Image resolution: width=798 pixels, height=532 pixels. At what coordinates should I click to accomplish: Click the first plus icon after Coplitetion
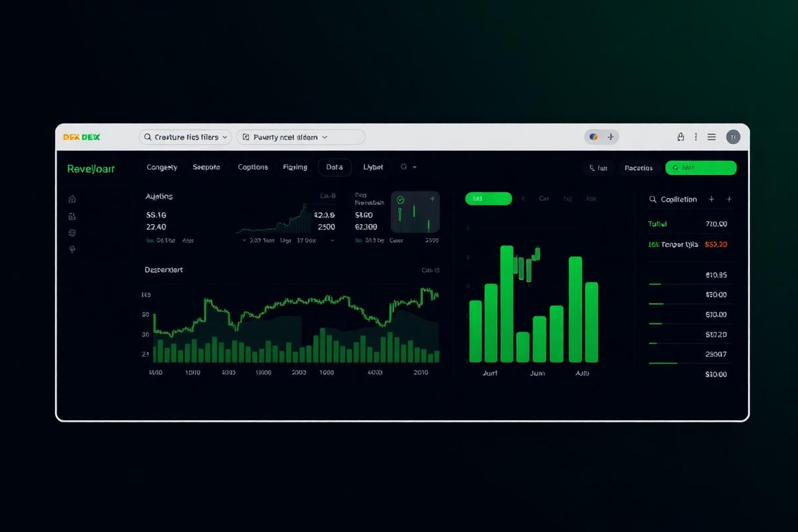(712, 199)
